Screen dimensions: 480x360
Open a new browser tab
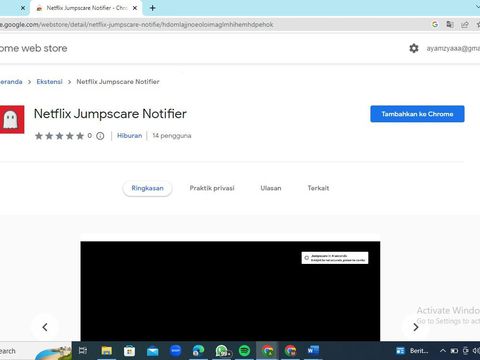point(152,8)
